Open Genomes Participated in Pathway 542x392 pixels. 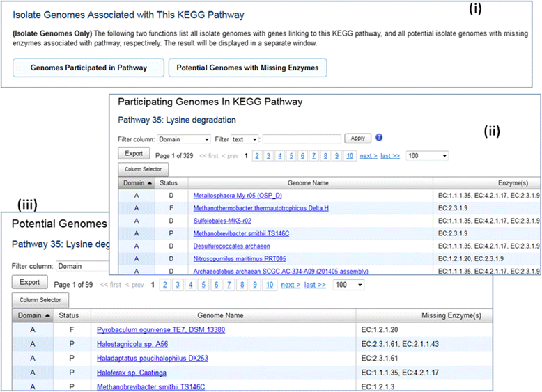click(88, 68)
